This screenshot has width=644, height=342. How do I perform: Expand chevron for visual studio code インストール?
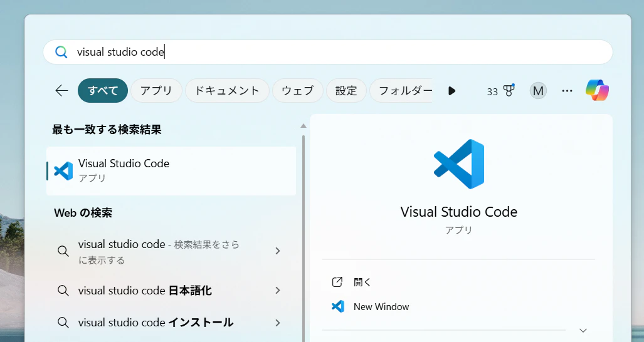tap(278, 323)
